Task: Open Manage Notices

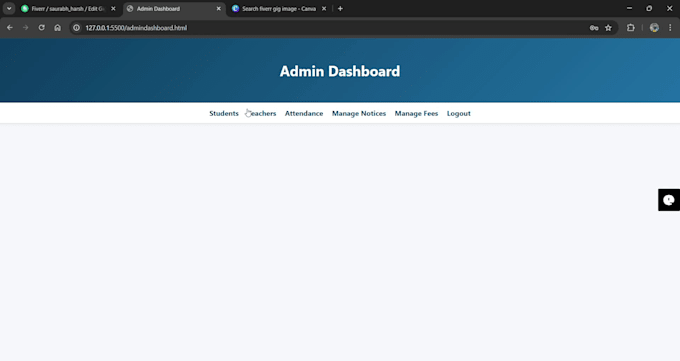Action: [359, 113]
